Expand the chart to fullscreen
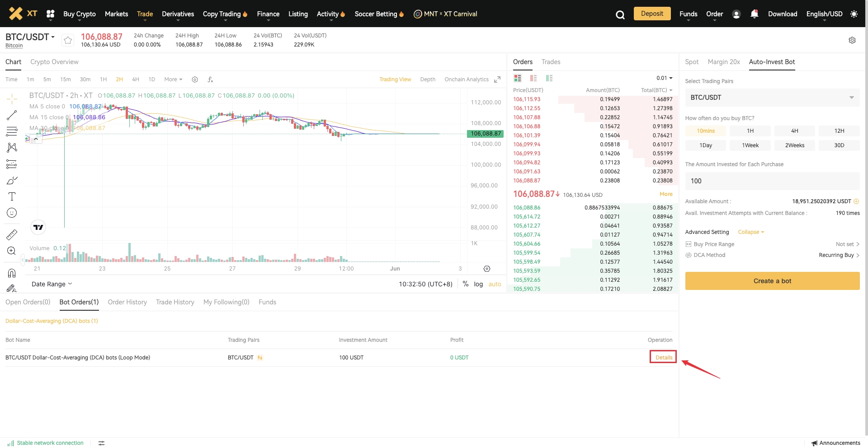868x448 pixels. coord(497,79)
